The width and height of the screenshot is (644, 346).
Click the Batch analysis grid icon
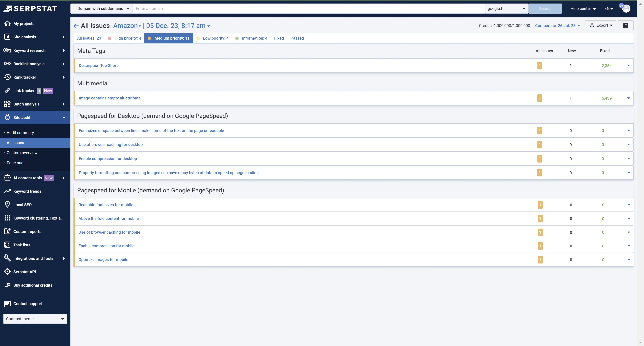pyautogui.click(x=7, y=104)
